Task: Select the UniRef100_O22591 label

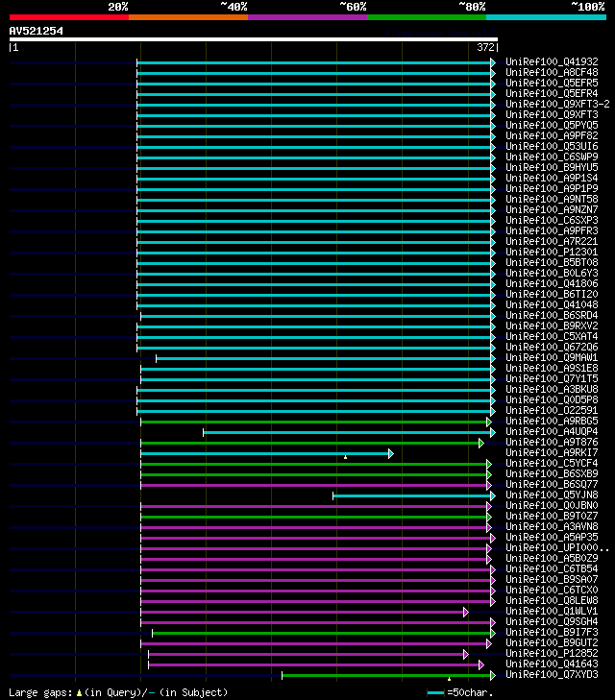Action: [552, 410]
